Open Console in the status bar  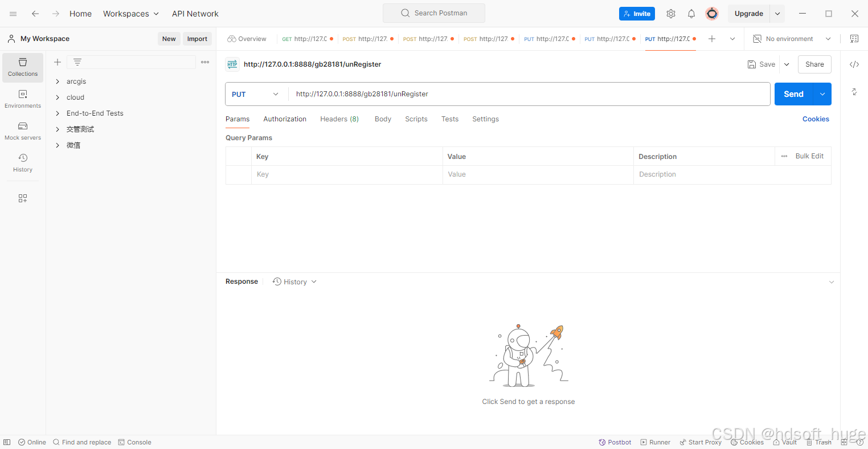[134, 442]
